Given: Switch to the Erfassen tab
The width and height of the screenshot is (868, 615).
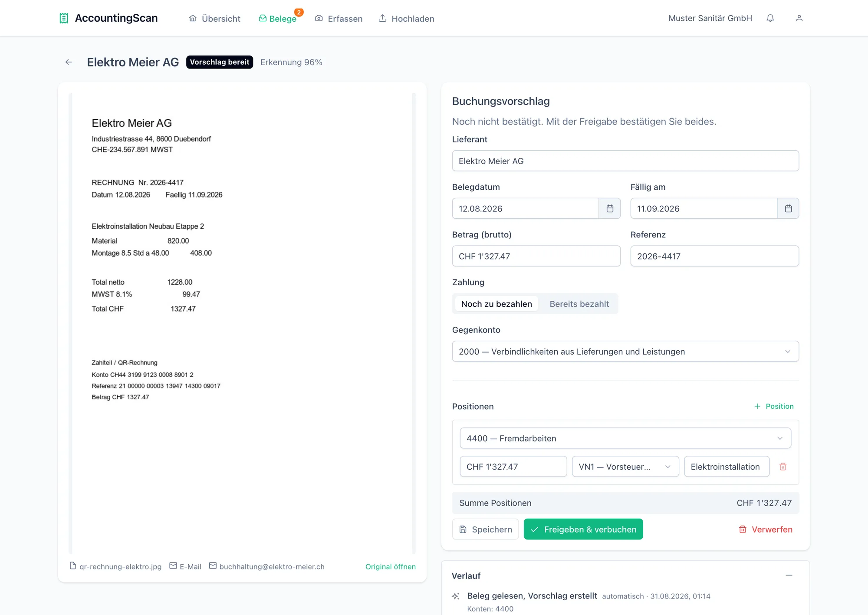Looking at the screenshot, I should [339, 19].
